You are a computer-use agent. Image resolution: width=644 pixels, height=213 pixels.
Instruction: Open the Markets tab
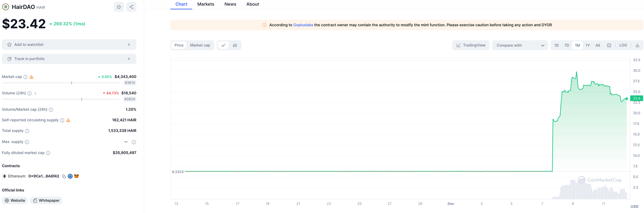tap(205, 4)
